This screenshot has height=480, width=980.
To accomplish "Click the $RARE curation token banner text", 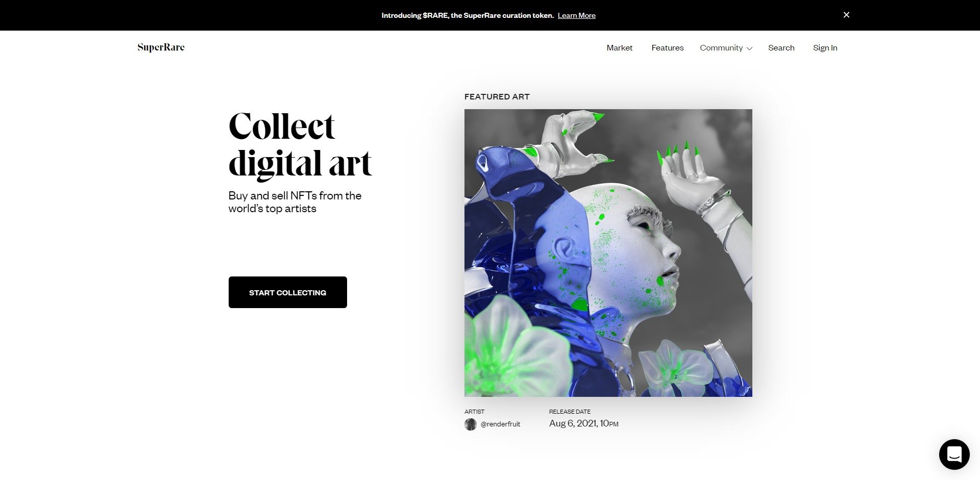I will 468,15.
